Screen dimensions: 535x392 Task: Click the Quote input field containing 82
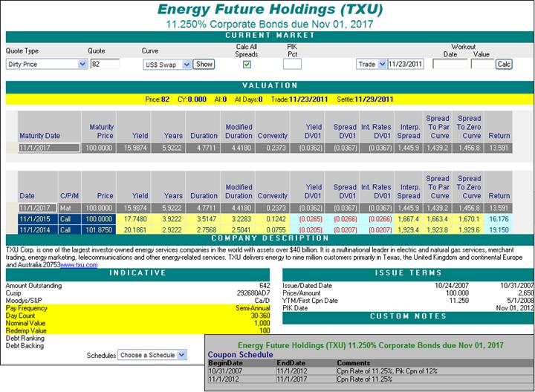105,64
